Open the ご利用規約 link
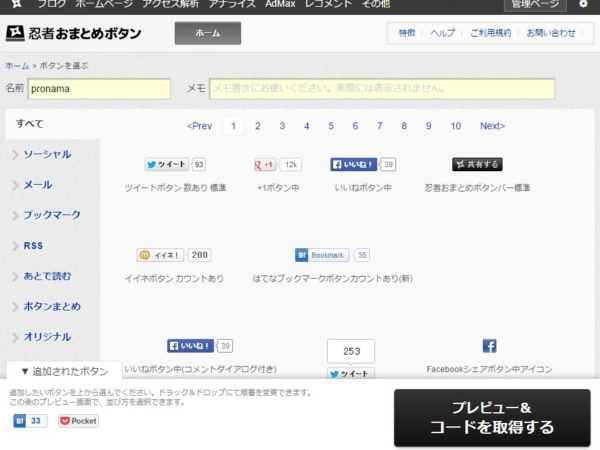 pyautogui.click(x=491, y=33)
